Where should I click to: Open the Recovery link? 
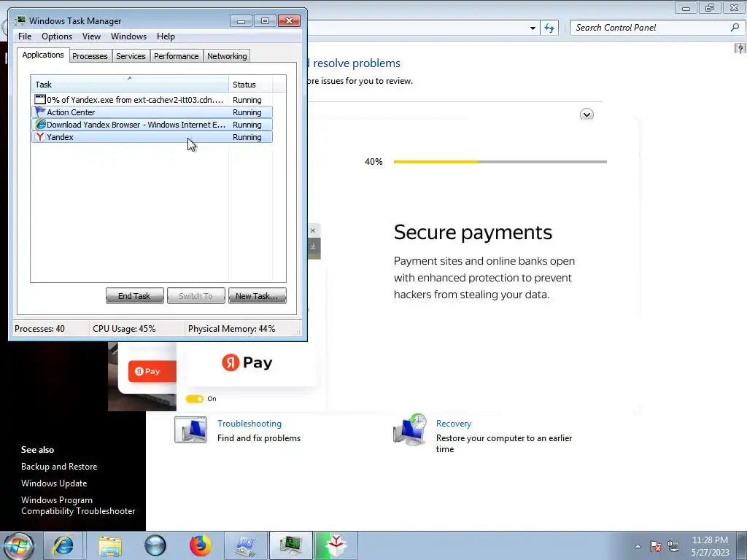click(x=454, y=424)
